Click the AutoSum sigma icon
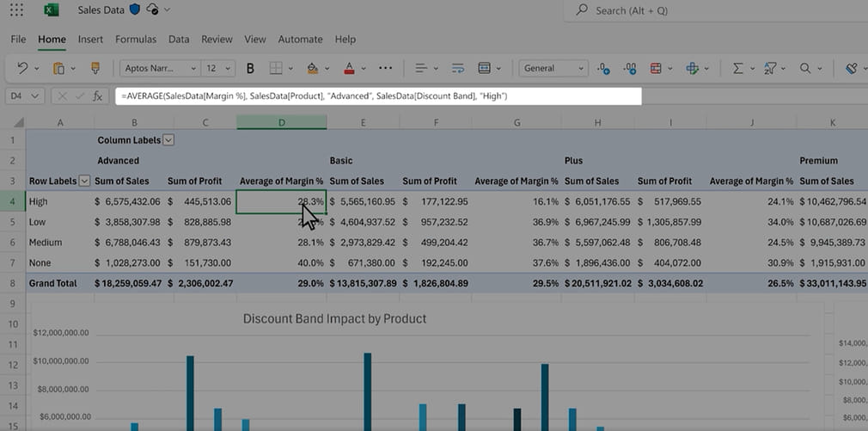868x431 pixels. (x=737, y=68)
